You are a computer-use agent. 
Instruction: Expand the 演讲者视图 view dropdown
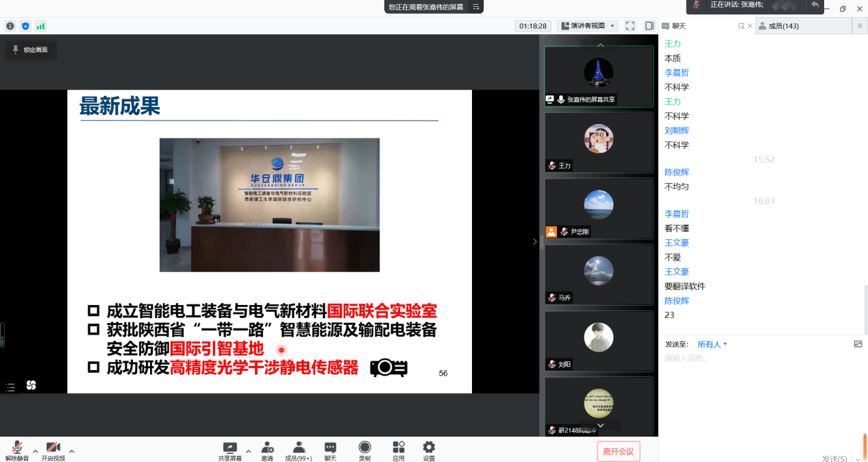point(588,26)
